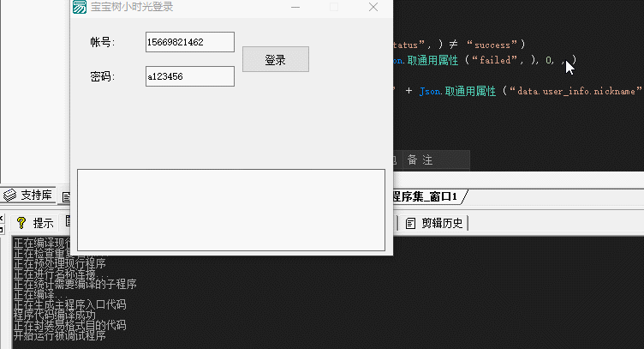The height and width of the screenshot is (349, 644).
Task: Click the 登录 login button
Action: pos(275,60)
